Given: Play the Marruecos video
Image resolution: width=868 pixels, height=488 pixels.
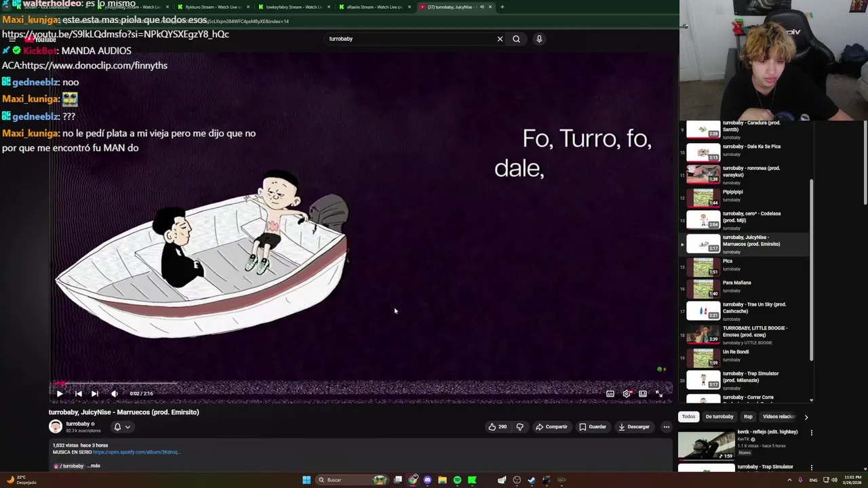Looking at the screenshot, I should click(60, 393).
